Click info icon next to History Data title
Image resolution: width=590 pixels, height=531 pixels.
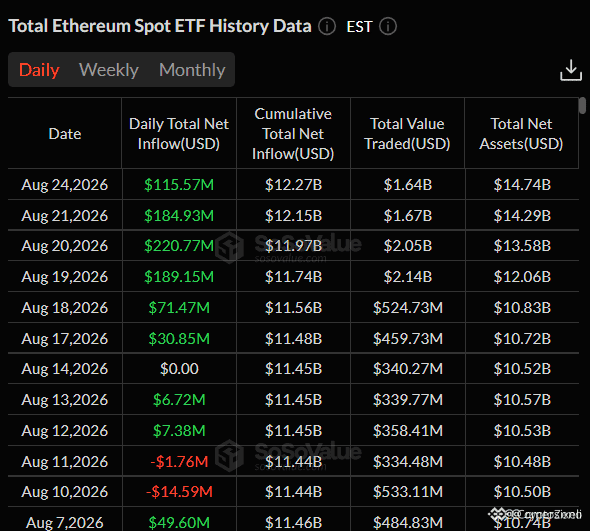pyautogui.click(x=327, y=27)
